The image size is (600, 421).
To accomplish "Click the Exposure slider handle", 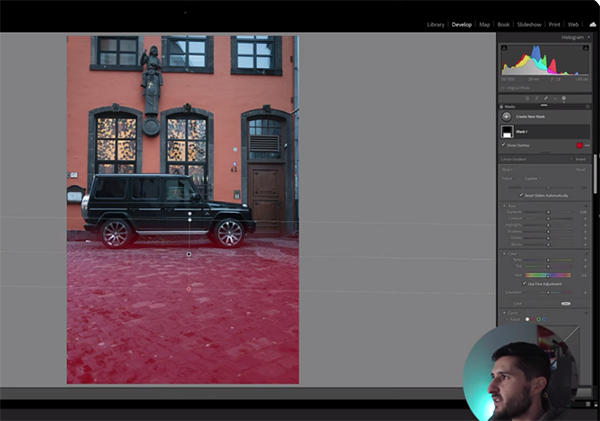I will 548,212.
